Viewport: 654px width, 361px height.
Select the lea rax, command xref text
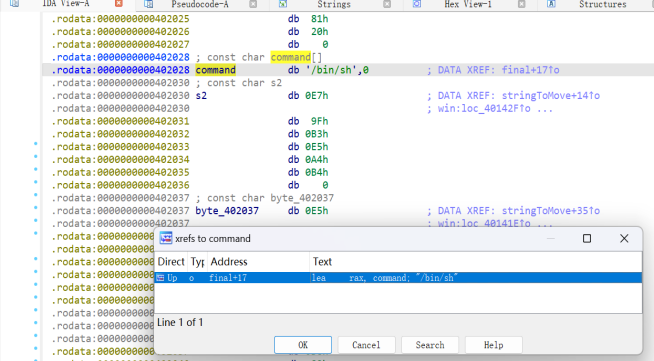(x=385, y=278)
